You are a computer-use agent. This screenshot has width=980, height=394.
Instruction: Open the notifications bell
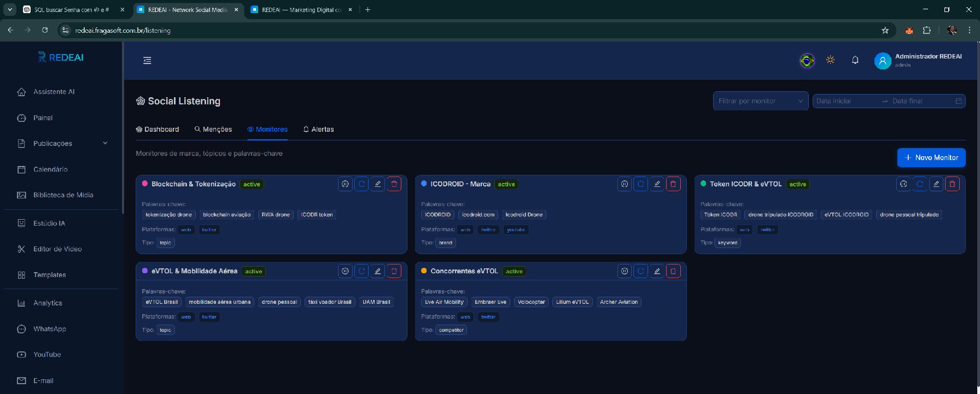point(855,60)
